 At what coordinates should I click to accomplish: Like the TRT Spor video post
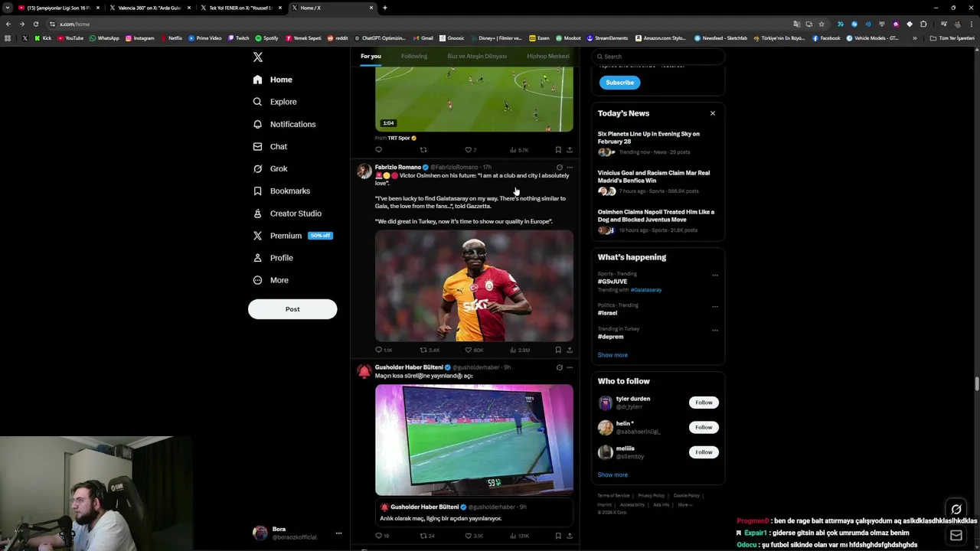pyautogui.click(x=469, y=150)
